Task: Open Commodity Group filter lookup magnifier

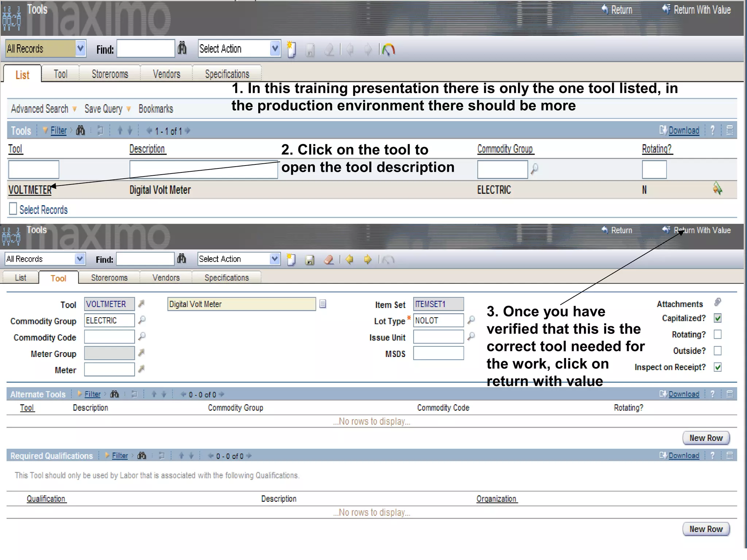Action: (534, 169)
